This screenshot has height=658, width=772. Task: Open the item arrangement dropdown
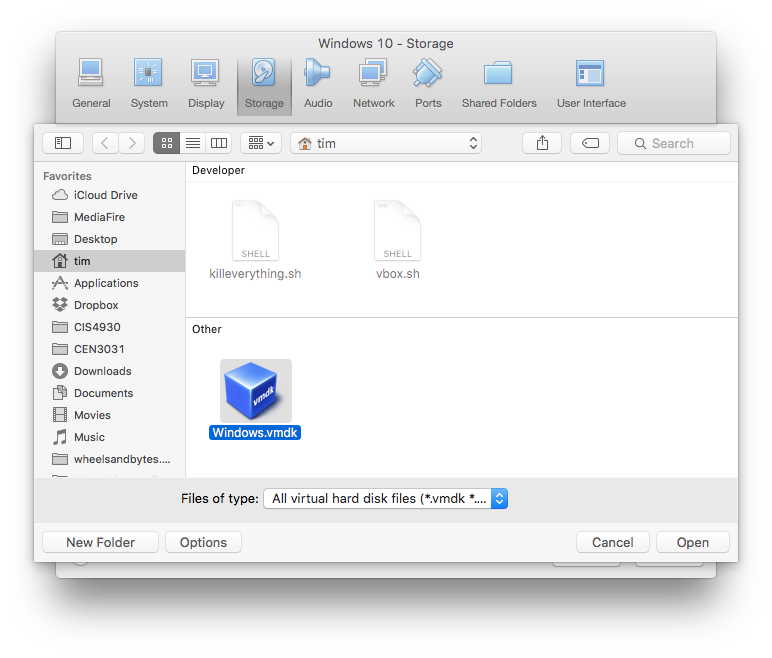pos(261,143)
